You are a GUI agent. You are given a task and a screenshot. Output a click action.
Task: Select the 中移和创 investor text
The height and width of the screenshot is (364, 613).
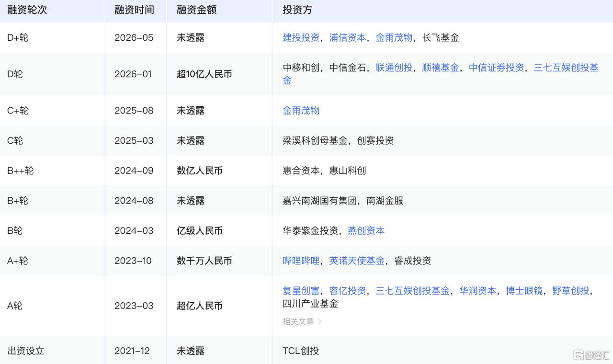[x=301, y=68]
